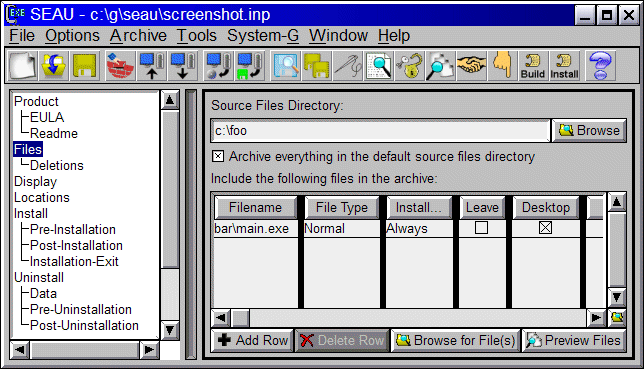Image resolution: width=644 pixels, height=369 pixels.
Task: Toggle Archive everything in default directory checkbox
Action: click(x=218, y=157)
